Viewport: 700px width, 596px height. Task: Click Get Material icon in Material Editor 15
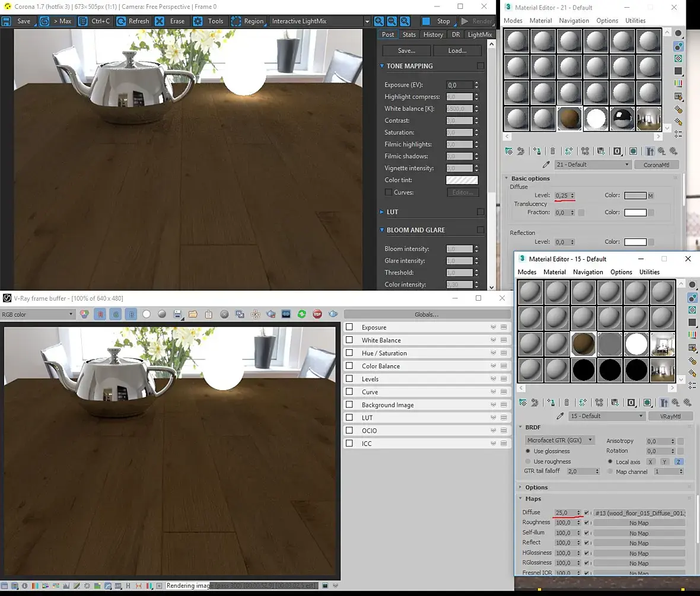(x=522, y=403)
